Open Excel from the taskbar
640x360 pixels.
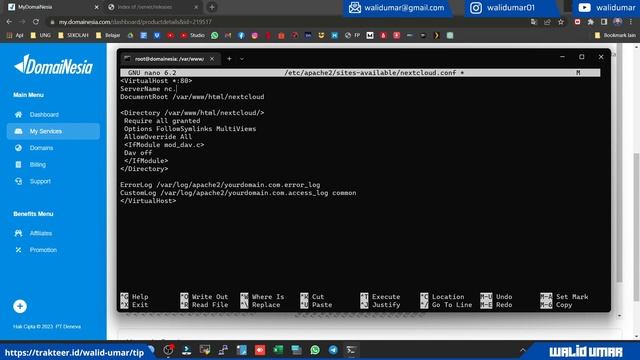tap(278, 350)
